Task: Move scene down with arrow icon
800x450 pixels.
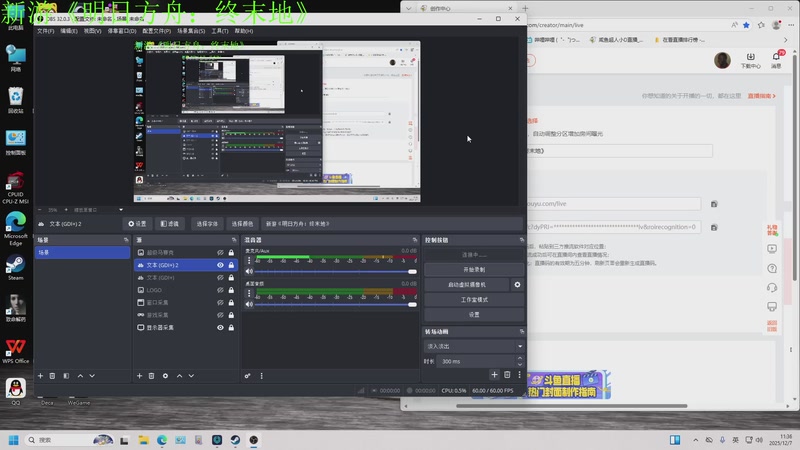Action: [92, 376]
